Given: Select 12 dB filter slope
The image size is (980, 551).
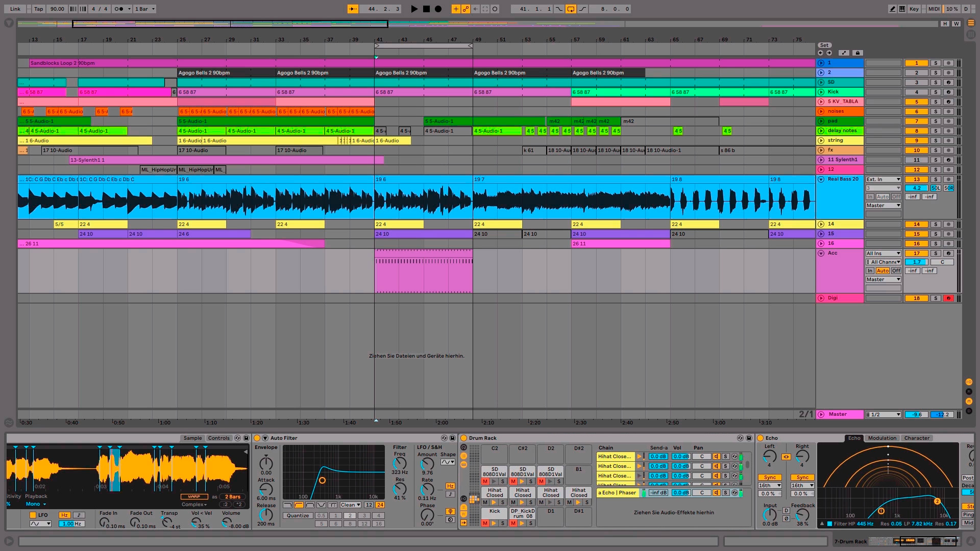Looking at the screenshot, I should coord(369,505).
